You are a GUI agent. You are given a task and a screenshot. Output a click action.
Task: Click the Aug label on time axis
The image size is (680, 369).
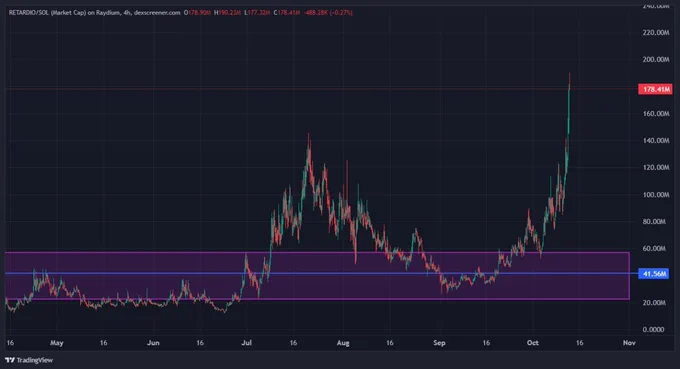(343, 343)
